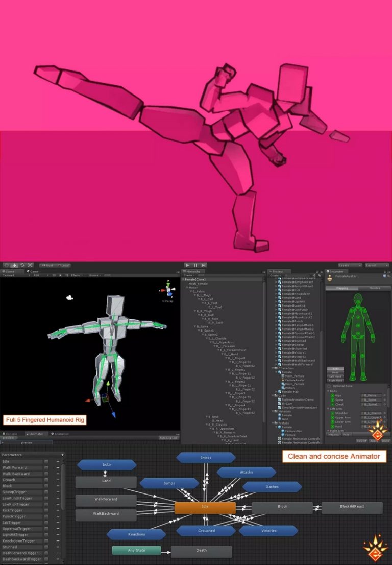Click the B_Pelvis bone field for Hips
The width and height of the screenshot is (392, 565).
point(372,395)
